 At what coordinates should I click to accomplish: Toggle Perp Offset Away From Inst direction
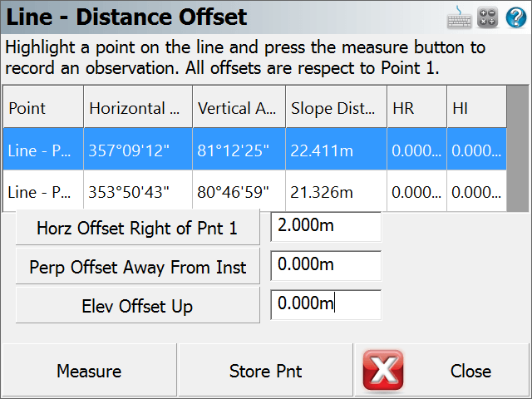(x=138, y=267)
